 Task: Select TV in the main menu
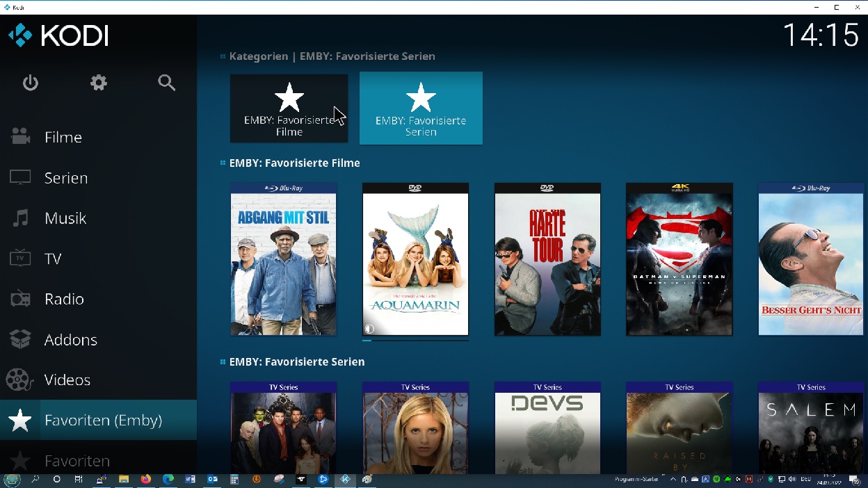tap(98, 259)
